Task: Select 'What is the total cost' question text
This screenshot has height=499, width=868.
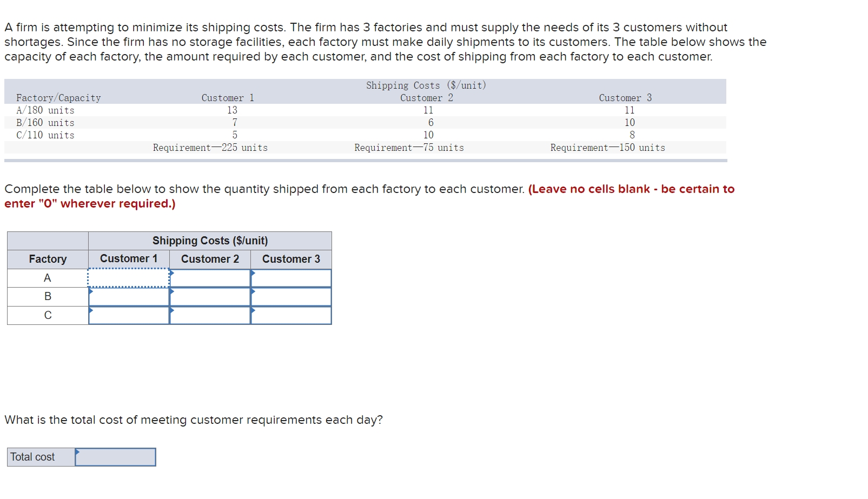Action: pyautogui.click(x=194, y=420)
